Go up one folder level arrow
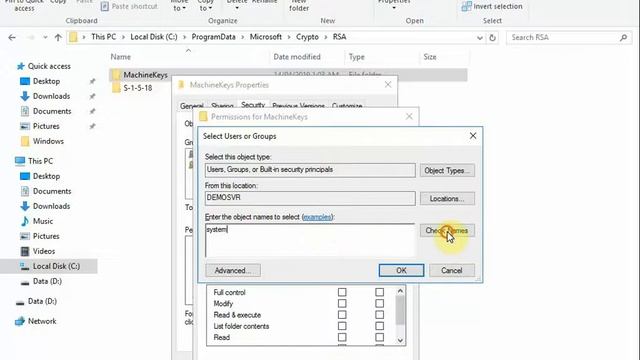The width and height of the screenshot is (640, 360). [58, 38]
